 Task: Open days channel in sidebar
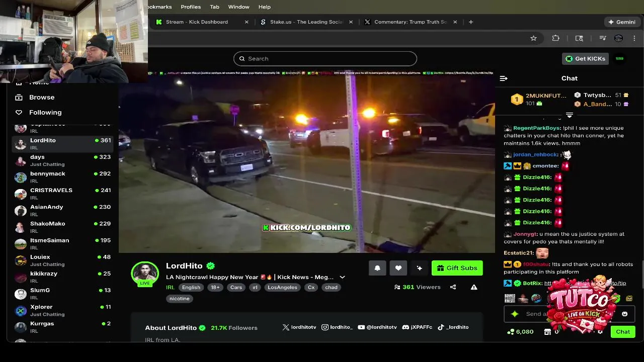pyautogui.click(x=62, y=160)
